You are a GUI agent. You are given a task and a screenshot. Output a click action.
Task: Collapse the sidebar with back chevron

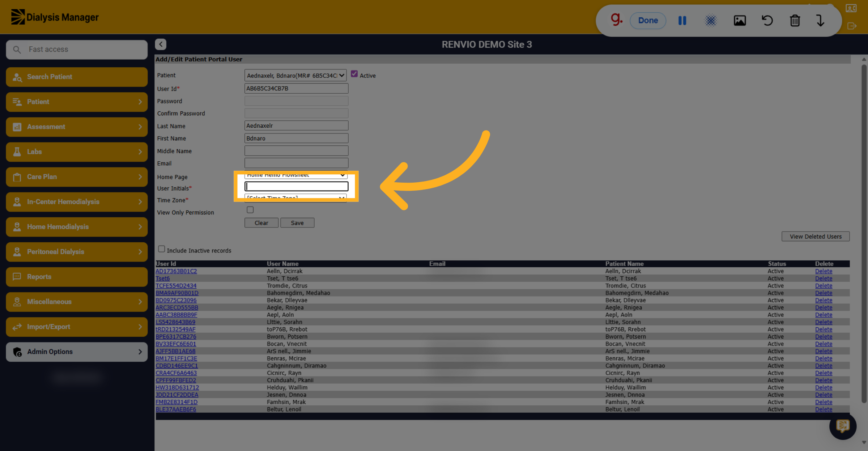[x=161, y=44]
